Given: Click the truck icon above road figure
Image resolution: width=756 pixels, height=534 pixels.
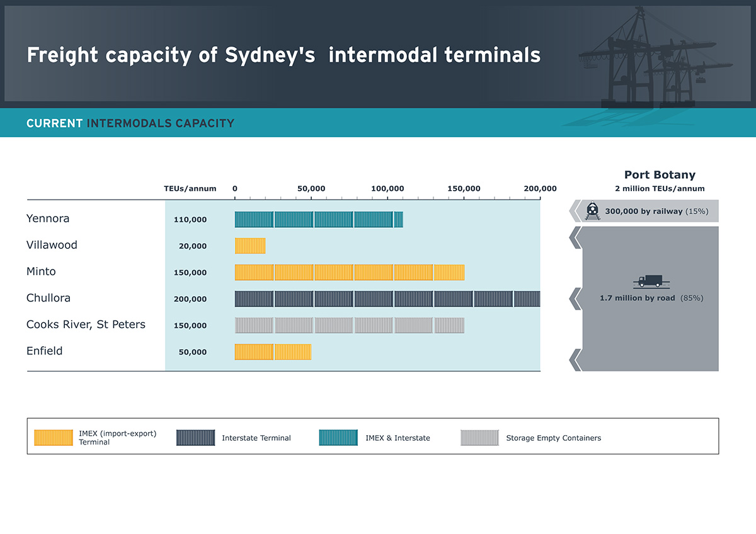Looking at the screenshot, I should (651, 281).
